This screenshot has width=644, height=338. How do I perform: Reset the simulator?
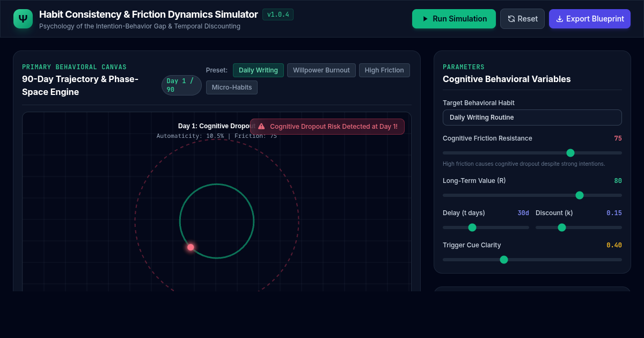point(522,19)
